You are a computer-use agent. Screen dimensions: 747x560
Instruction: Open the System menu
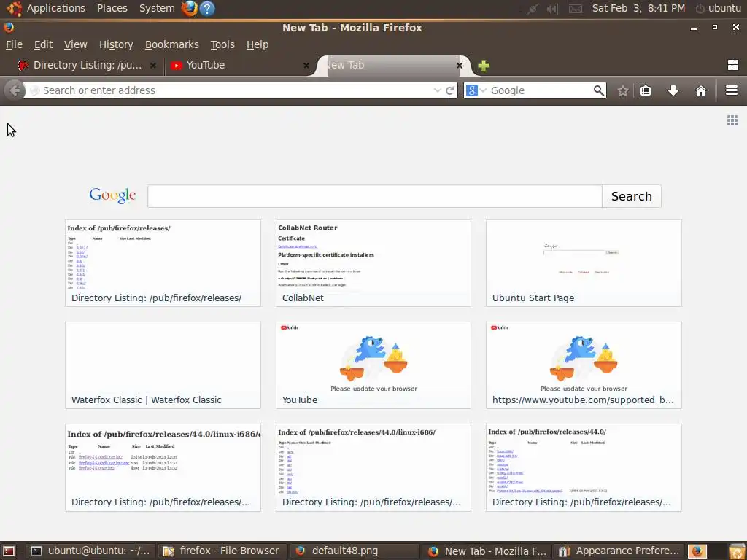tap(157, 8)
